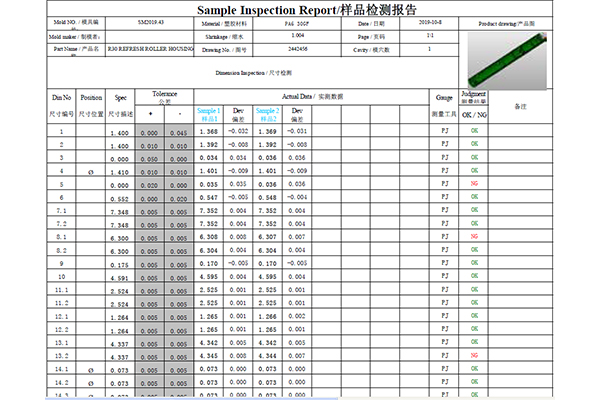Select the PJ gauge cell in row 10
The height and width of the screenshot is (400, 600).
coord(444,276)
